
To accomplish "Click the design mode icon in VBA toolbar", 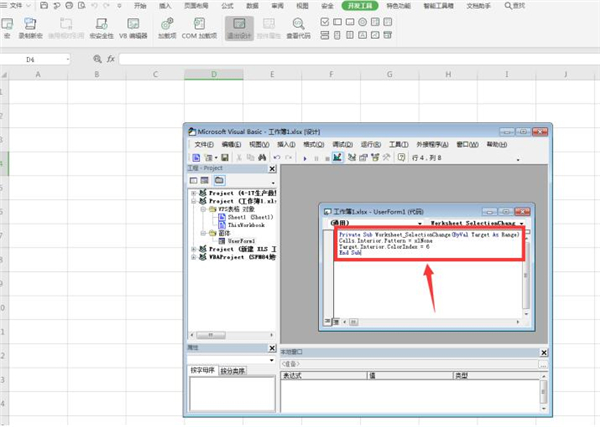I will pos(338,158).
